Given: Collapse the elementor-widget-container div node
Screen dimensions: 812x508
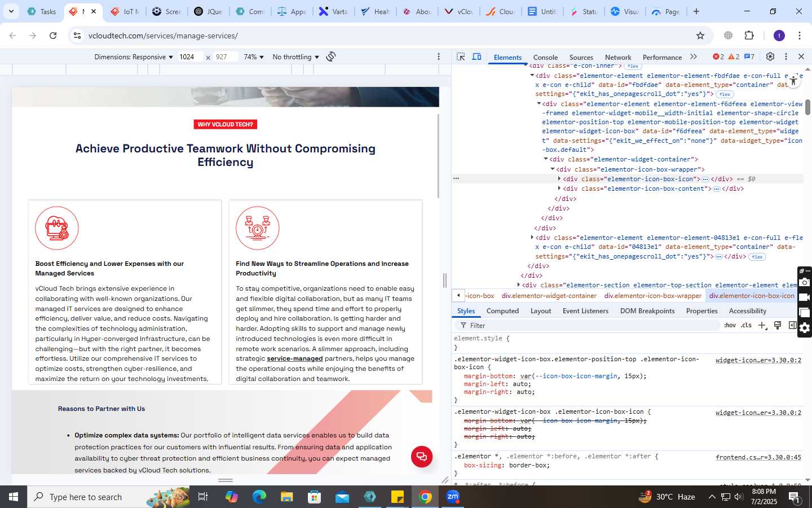Looking at the screenshot, I should coord(545,159).
